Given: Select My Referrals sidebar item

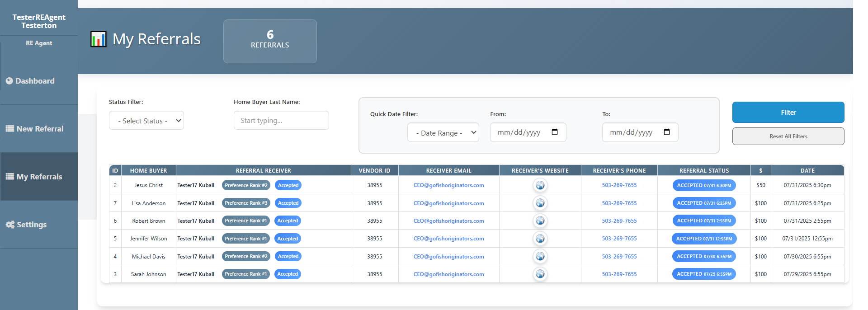Looking at the screenshot, I should coord(39,177).
